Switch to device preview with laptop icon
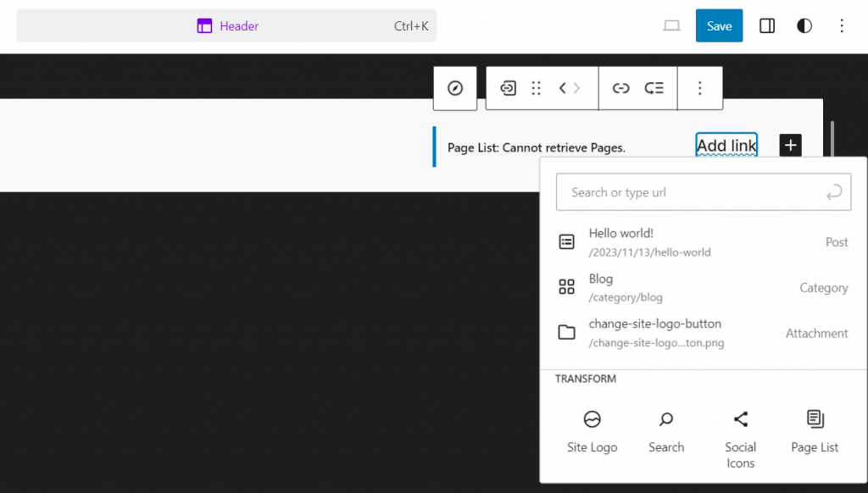868x493 pixels. pyautogui.click(x=671, y=25)
